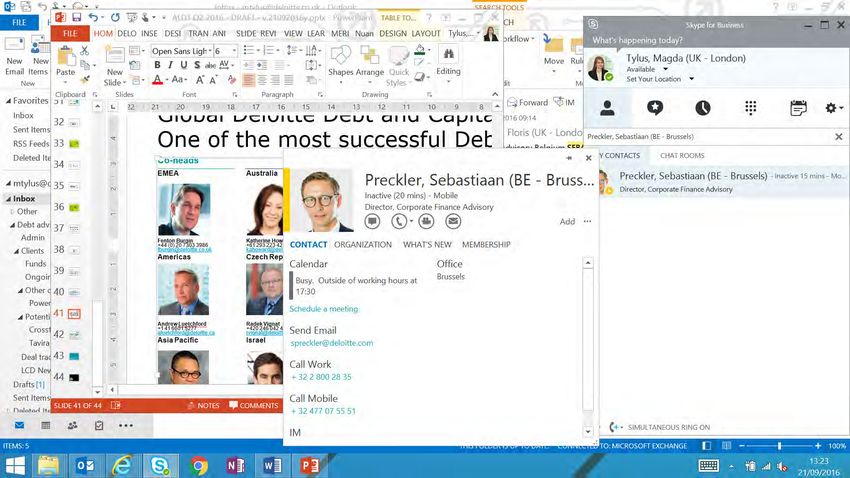Open Skype options gear icon

coord(831,108)
